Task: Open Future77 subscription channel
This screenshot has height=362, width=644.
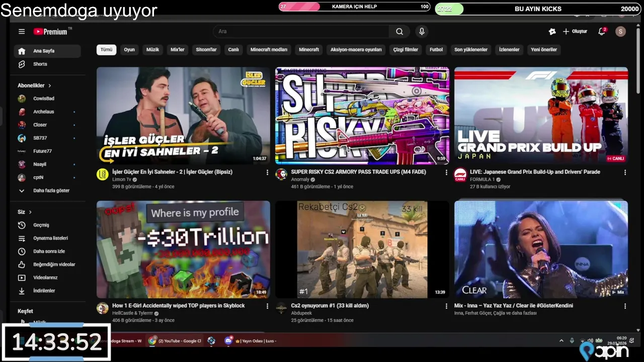Action: pos(47,151)
